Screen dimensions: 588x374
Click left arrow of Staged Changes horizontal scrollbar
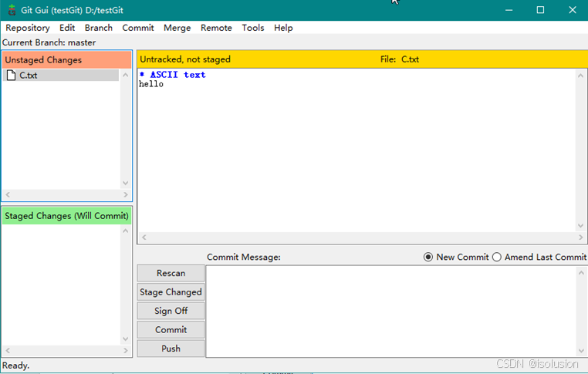click(8, 350)
